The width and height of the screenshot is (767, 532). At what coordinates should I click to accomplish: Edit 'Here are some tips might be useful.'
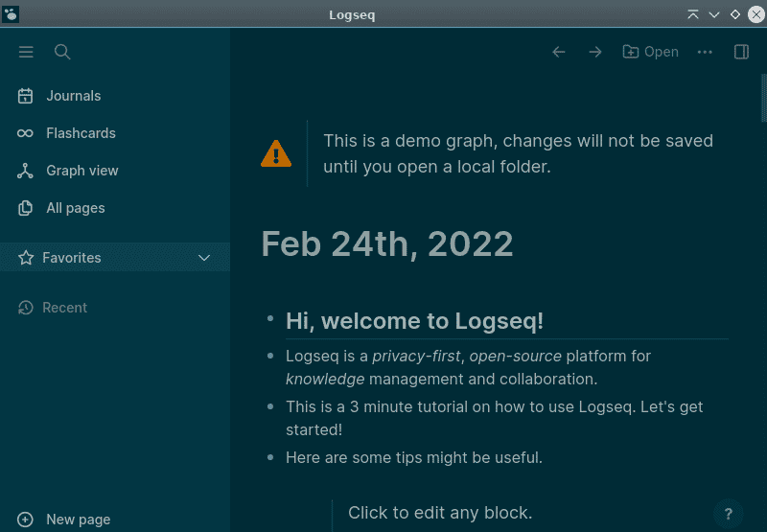pos(414,457)
